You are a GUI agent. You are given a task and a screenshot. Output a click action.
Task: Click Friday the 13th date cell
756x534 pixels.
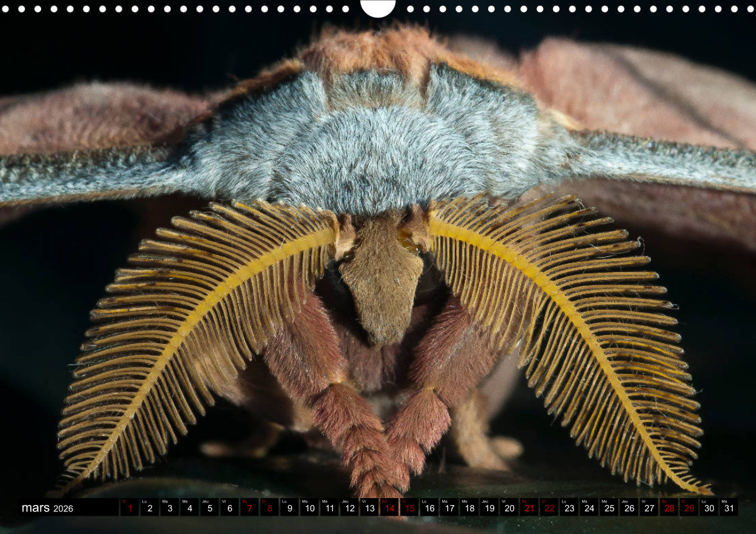369,508
